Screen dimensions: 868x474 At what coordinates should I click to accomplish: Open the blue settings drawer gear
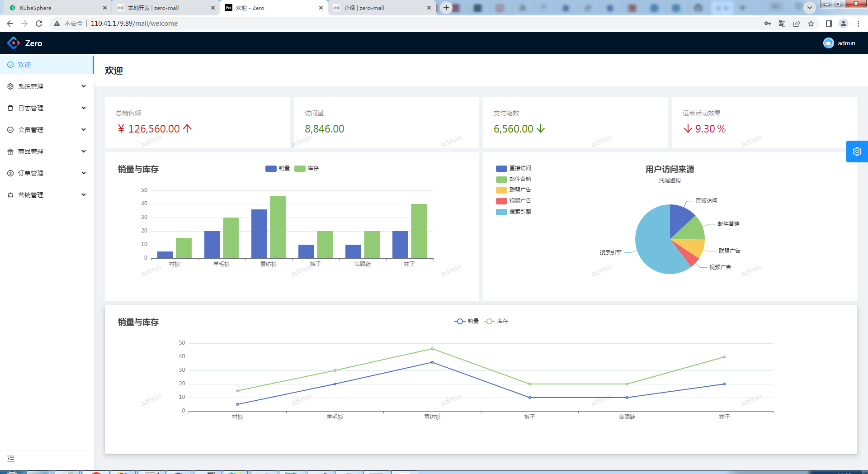[x=857, y=152]
